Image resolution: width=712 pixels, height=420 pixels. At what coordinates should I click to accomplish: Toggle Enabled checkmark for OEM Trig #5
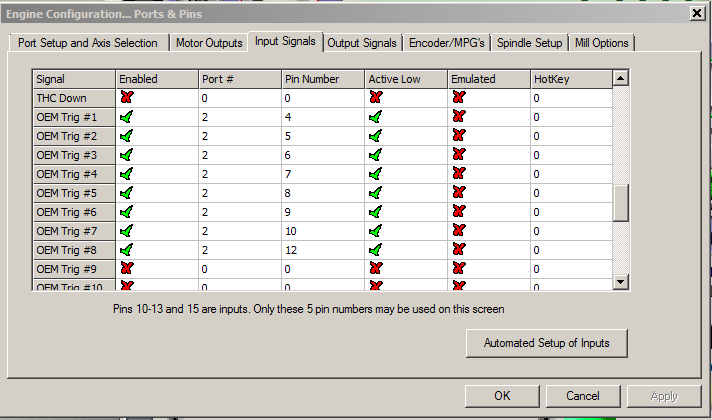(x=126, y=193)
